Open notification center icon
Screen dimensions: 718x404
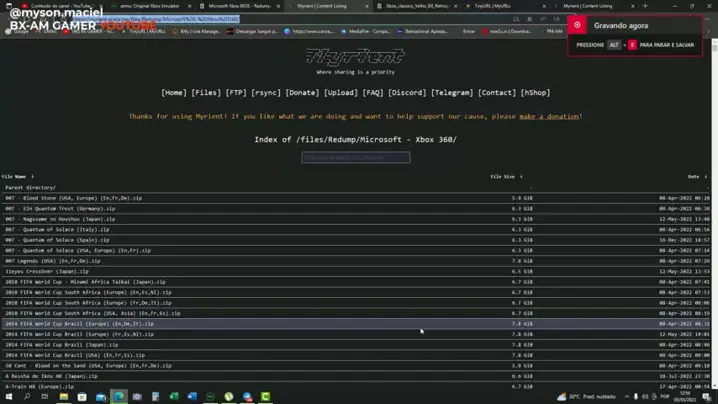[707, 397]
